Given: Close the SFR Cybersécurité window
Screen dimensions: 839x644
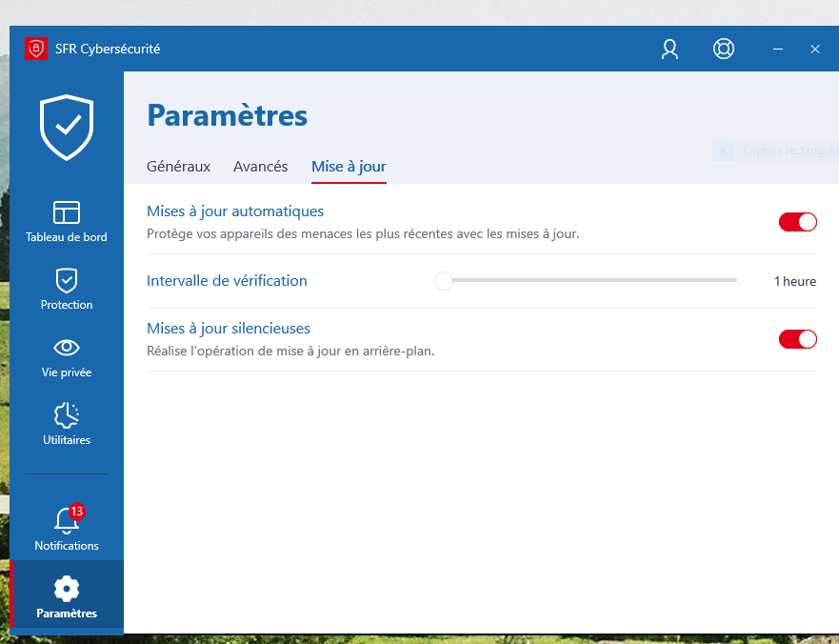Looking at the screenshot, I should [x=815, y=50].
